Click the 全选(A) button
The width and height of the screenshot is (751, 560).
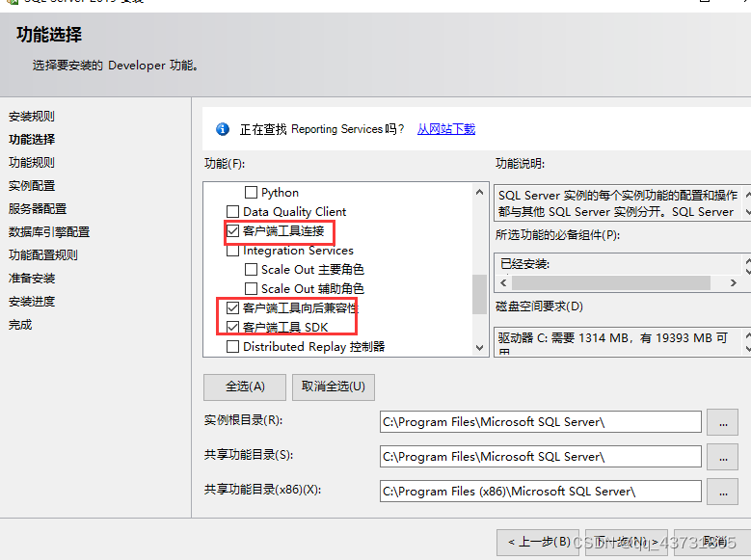[x=245, y=387]
